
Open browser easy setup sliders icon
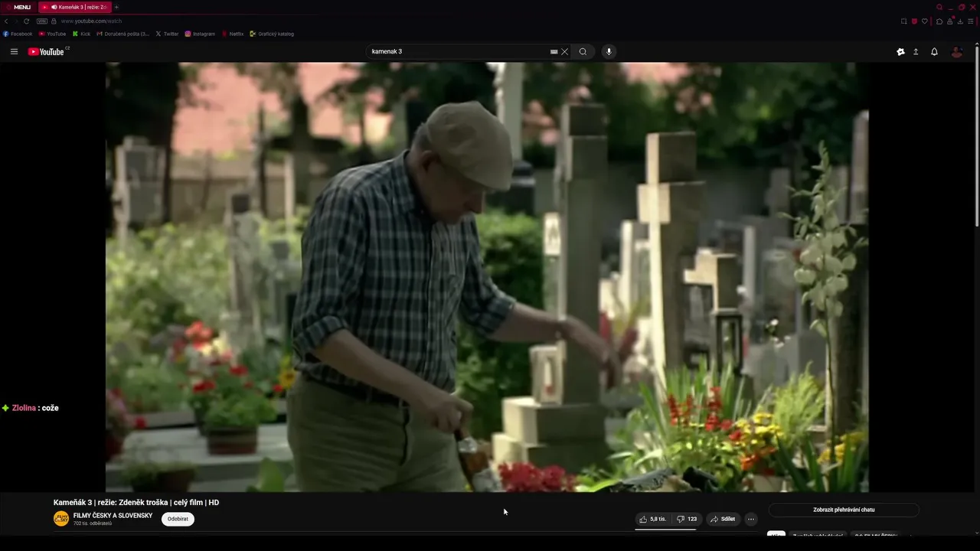point(971,21)
